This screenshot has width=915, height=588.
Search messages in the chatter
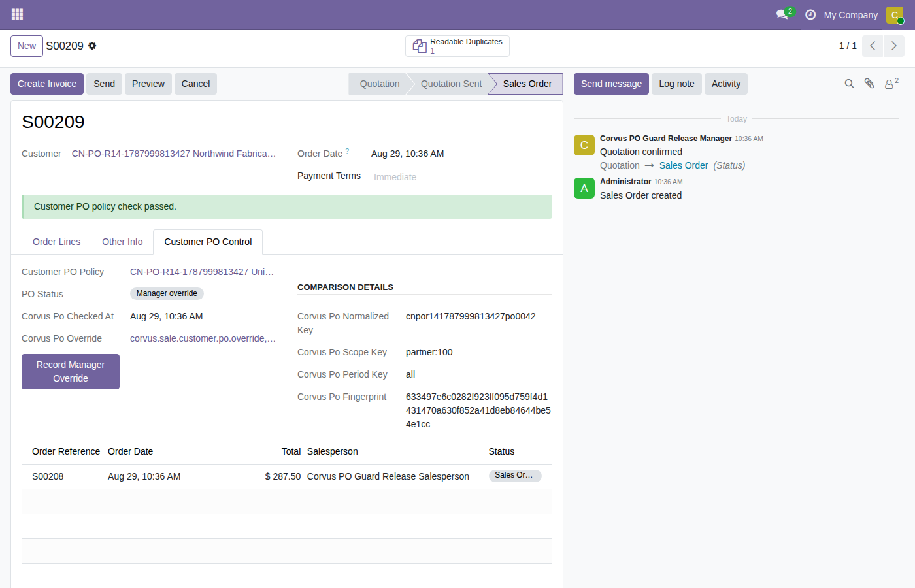pyautogui.click(x=849, y=84)
